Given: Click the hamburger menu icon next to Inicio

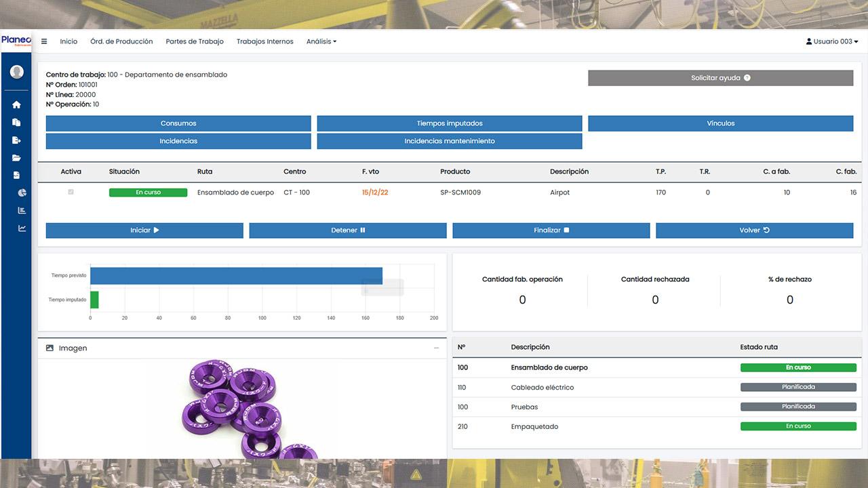Looking at the screenshot, I should click(x=44, y=41).
